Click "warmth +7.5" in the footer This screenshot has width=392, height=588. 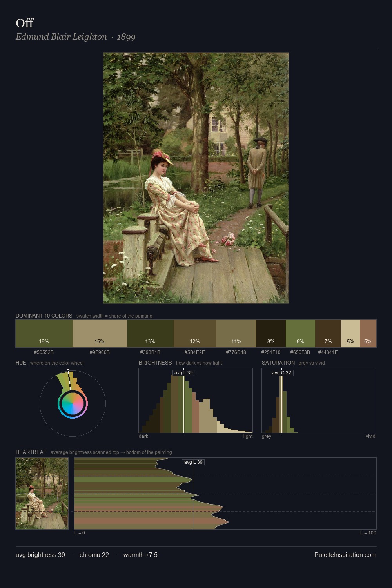[140, 555]
